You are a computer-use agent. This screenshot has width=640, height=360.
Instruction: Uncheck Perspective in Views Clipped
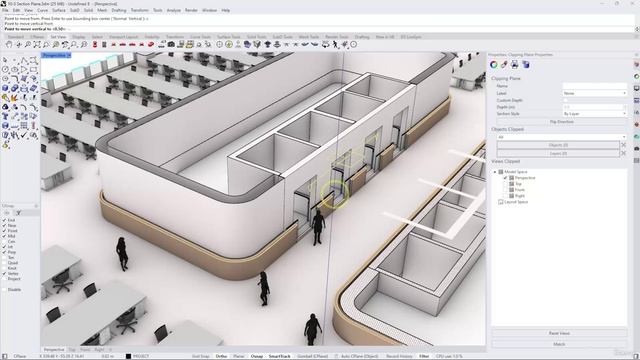tap(506, 178)
